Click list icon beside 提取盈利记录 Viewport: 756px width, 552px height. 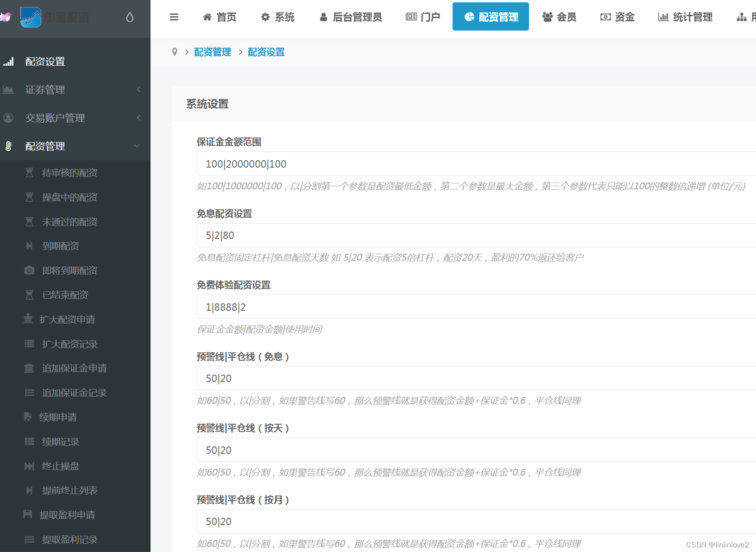click(29, 539)
